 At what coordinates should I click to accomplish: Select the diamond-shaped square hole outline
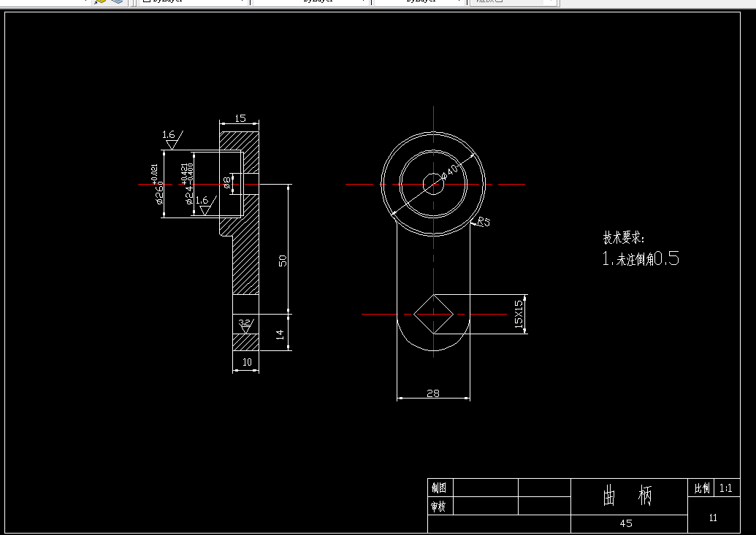coord(433,314)
